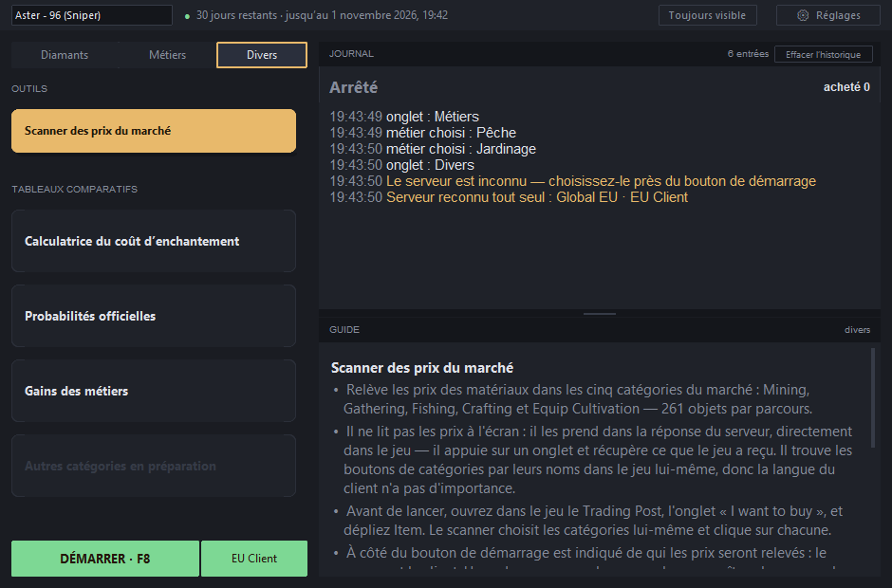Viewport: 892px width, 588px height.
Task: Click the GUIDE panel header
Action: point(344,330)
